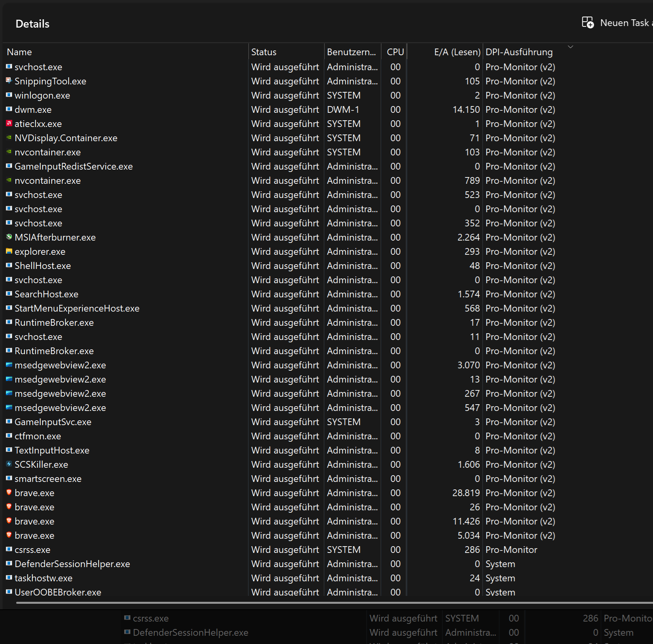Click the ctfmon.exe process icon
Viewport: 653px width, 644px height.
tap(9, 436)
